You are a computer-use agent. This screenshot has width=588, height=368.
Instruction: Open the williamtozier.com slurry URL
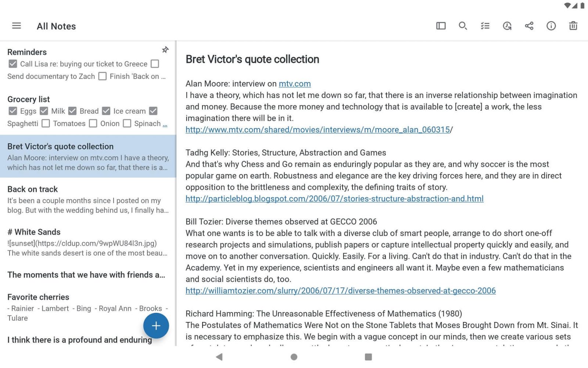341,291
